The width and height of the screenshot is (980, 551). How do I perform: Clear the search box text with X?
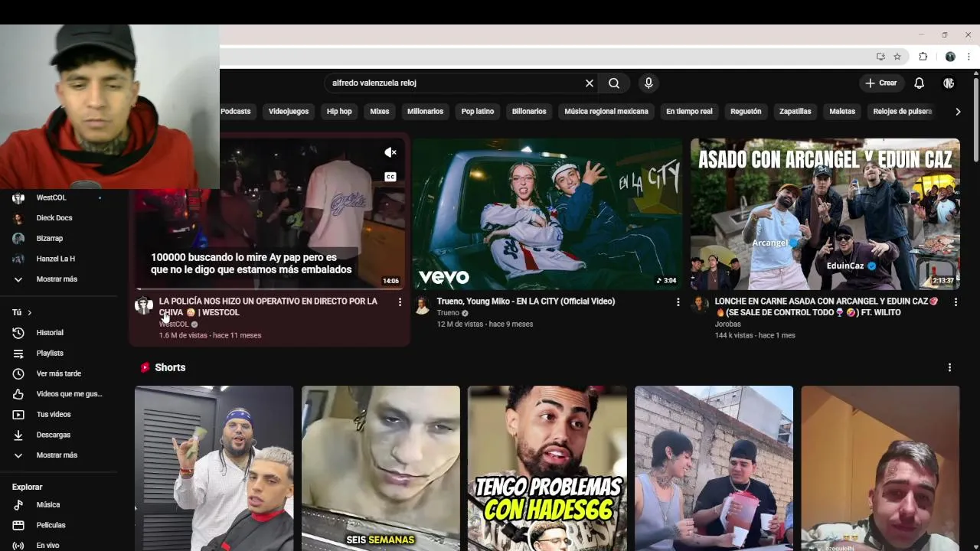[590, 83]
